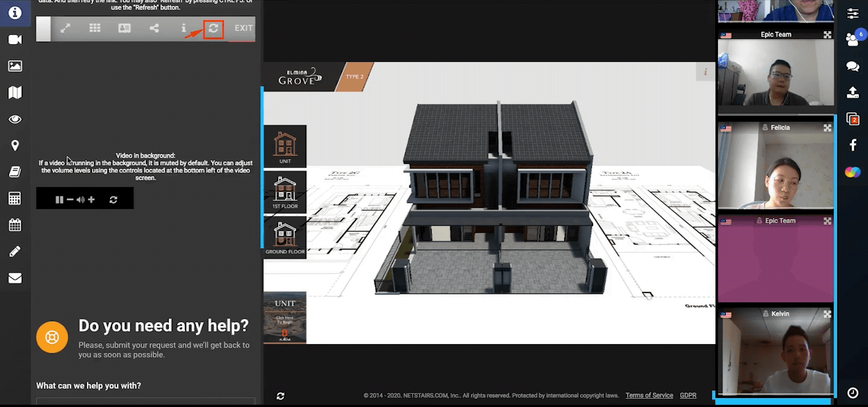Increase background video volume with plus
Screen dimensions: 868x407
click(x=91, y=199)
